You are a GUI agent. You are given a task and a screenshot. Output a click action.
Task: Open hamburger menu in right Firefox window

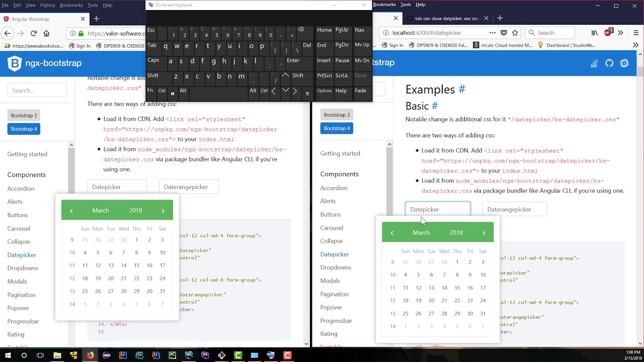[635, 33]
